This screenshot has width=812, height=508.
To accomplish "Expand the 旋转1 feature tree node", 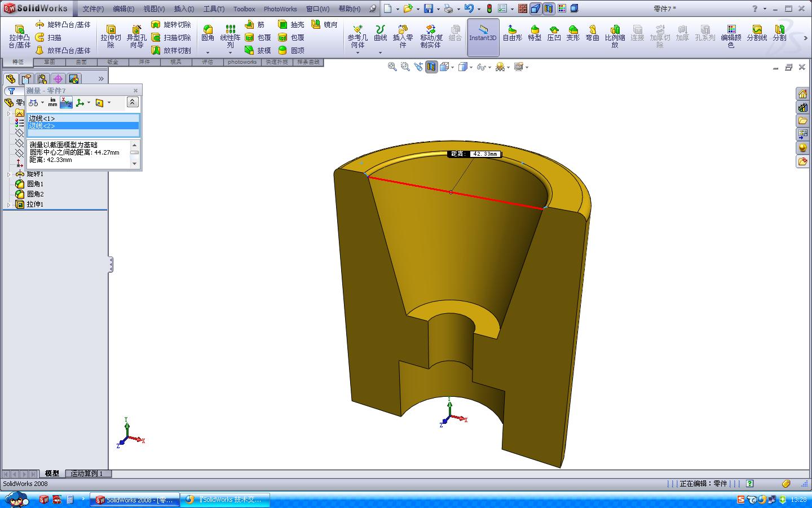I will click(x=9, y=174).
